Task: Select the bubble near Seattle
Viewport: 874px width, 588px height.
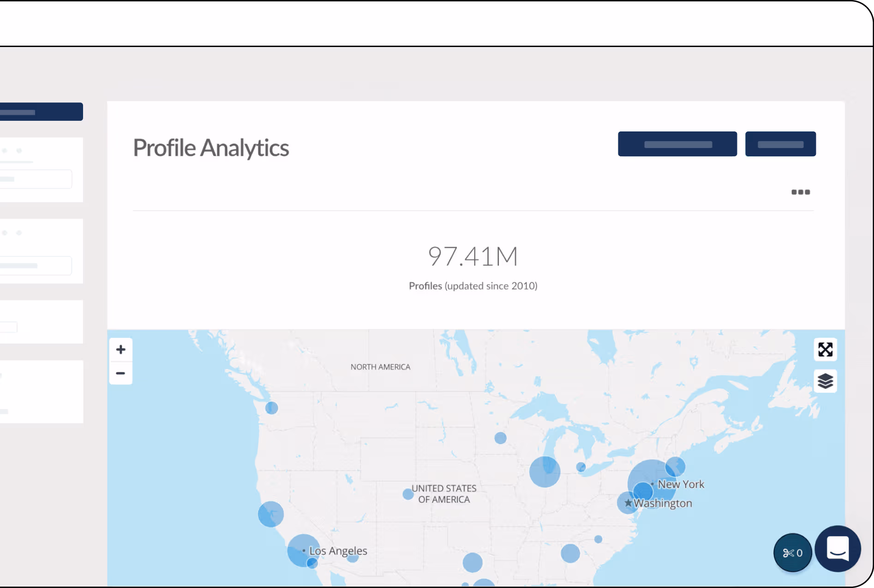Action: point(272,408)
